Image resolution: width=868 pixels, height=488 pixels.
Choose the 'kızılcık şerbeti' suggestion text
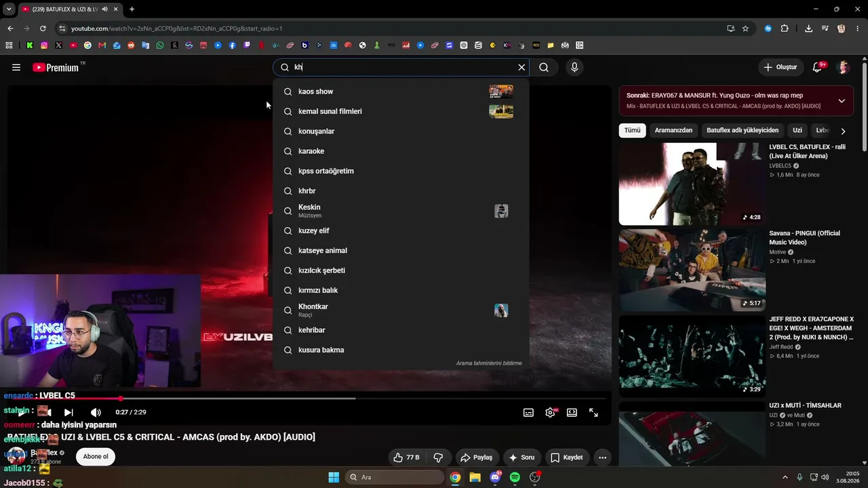coord(321,270)
